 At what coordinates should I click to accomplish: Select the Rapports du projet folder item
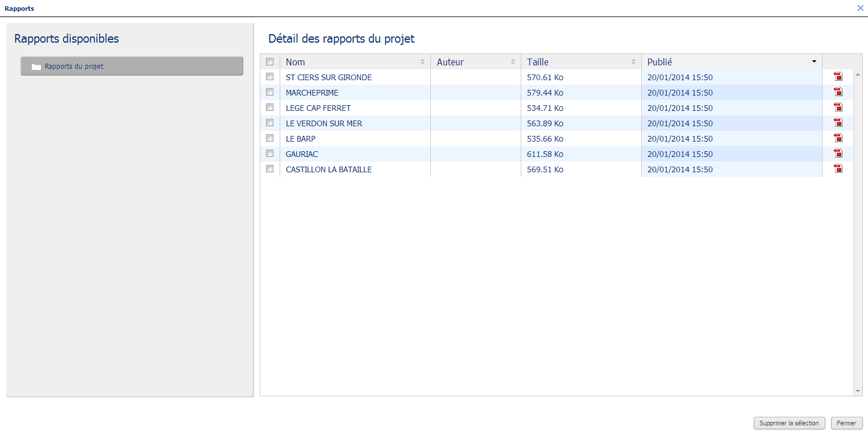click(132, 66)
